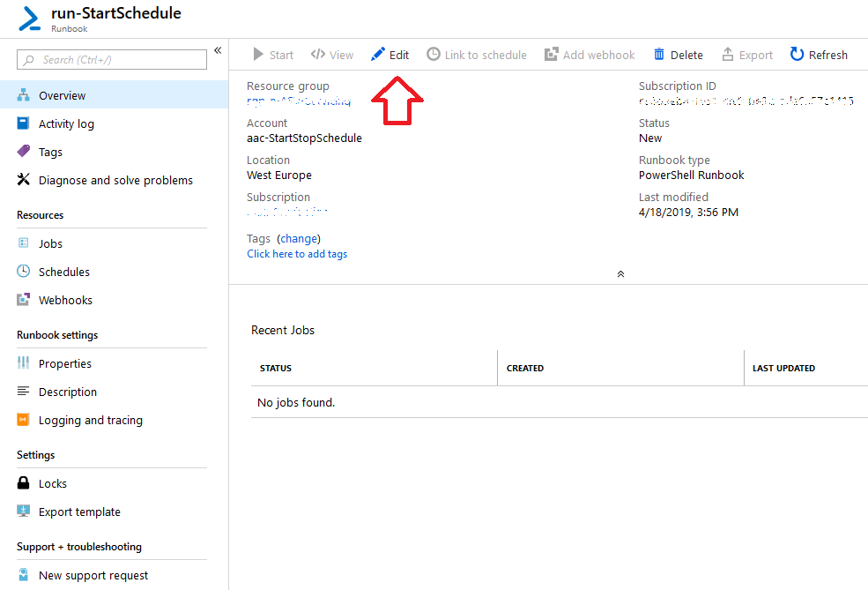
Task: Click the orange Logging and tracing icon
Action: coord(23,420)
